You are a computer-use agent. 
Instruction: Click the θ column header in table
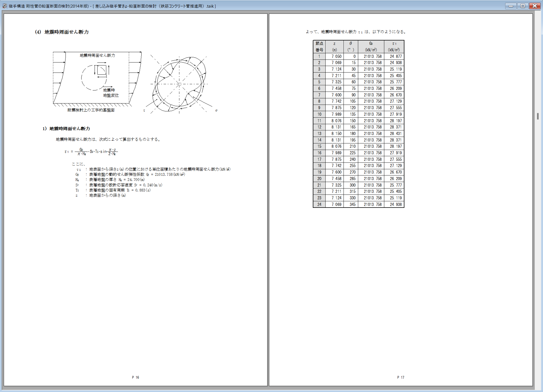click(351, 47)
